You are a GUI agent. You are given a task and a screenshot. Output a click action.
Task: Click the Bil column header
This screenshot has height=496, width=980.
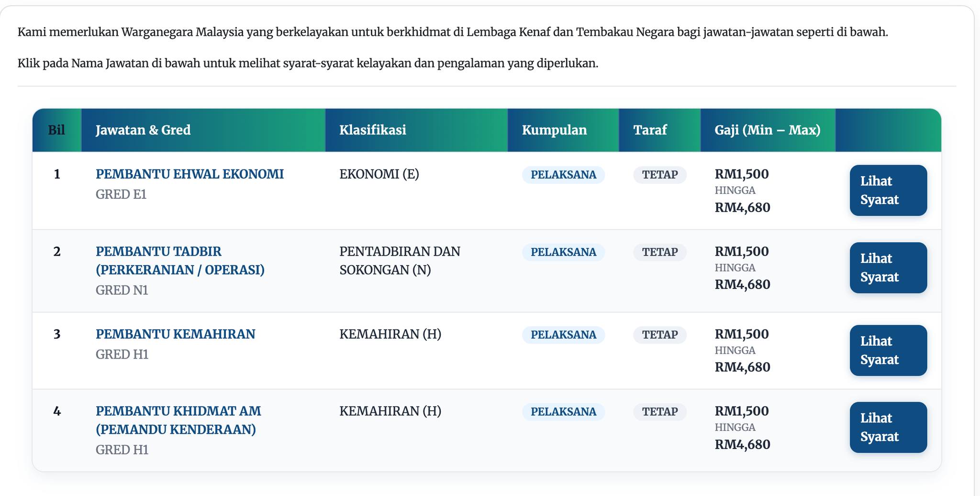56,130
